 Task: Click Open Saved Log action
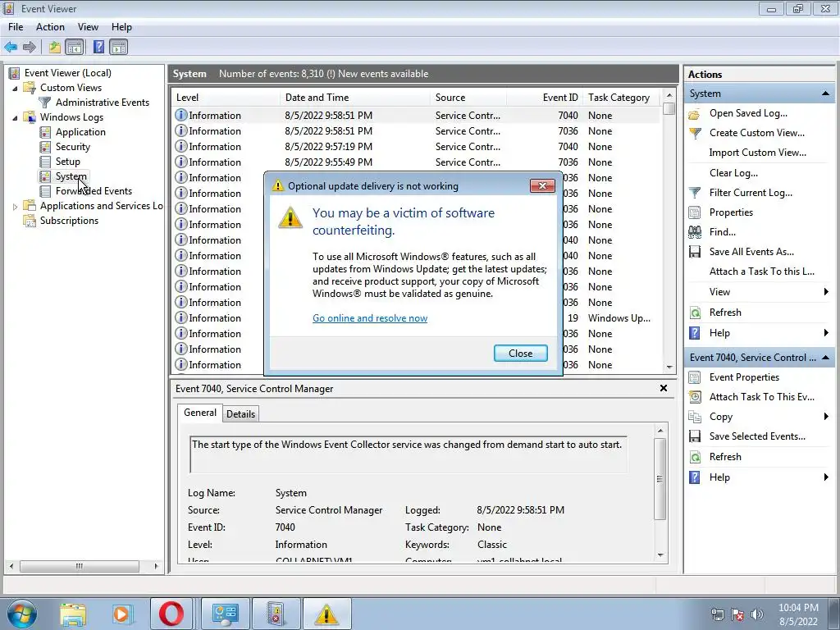[748, 113]
